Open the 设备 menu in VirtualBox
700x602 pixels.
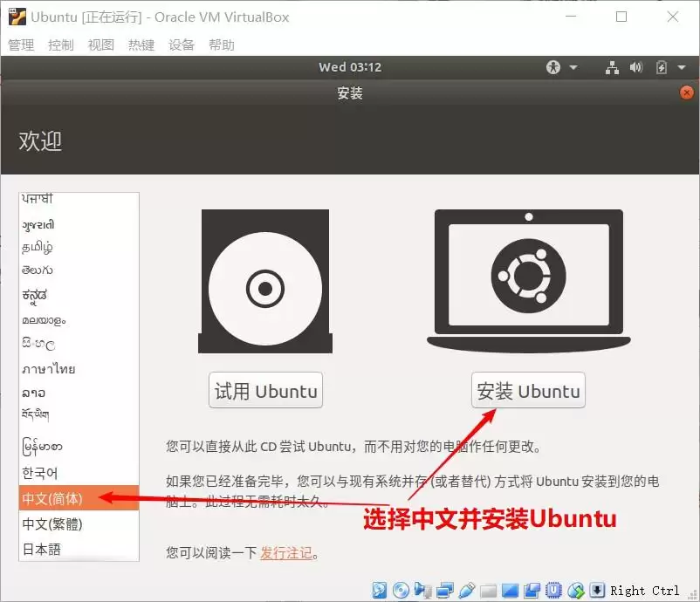(x=182, y=44)
